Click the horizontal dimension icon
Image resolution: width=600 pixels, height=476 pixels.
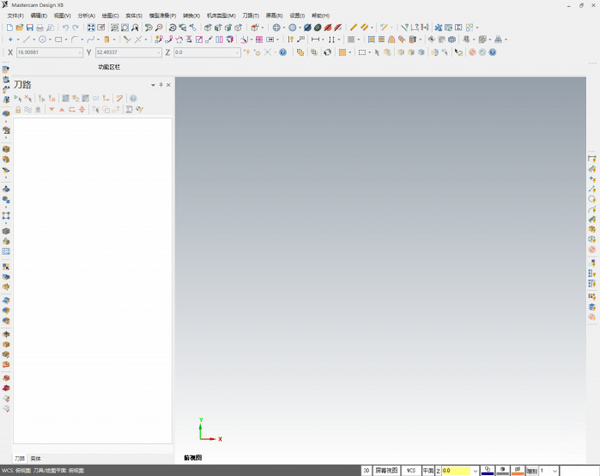[x=315, y=39]
